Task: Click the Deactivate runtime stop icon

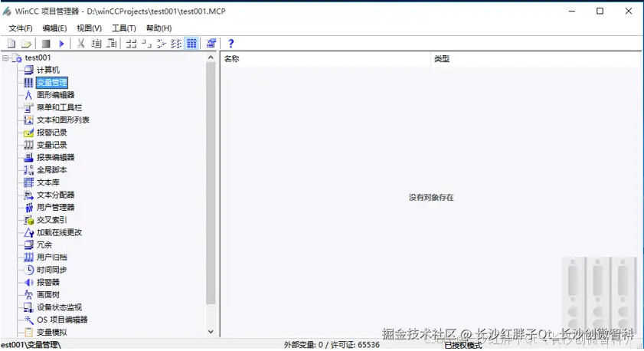Action: pos(46,43)
